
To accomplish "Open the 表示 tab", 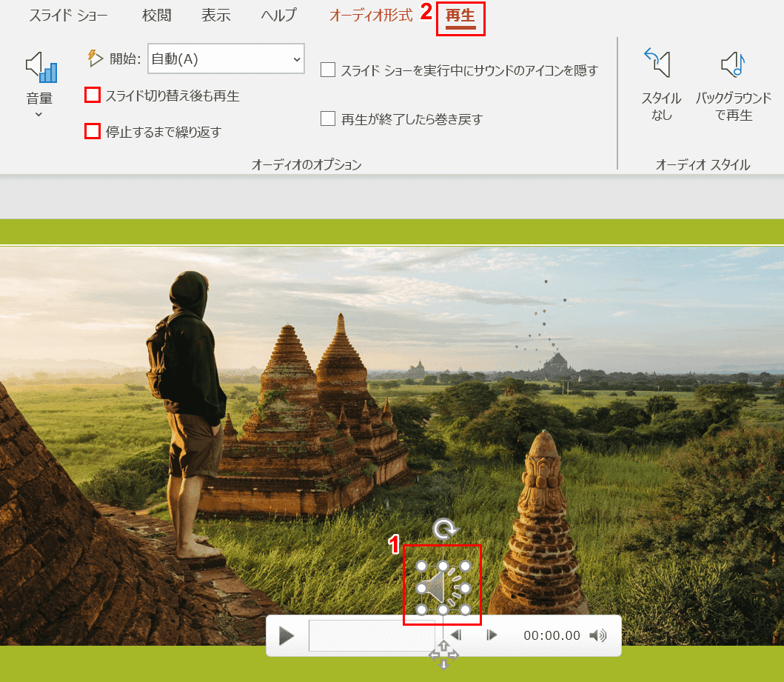I will click(216, 16).
